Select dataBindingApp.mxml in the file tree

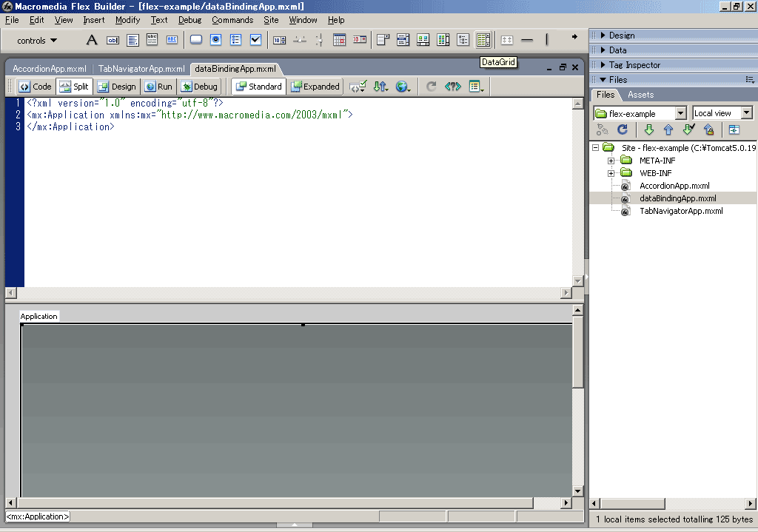click(x=678, y=198)
